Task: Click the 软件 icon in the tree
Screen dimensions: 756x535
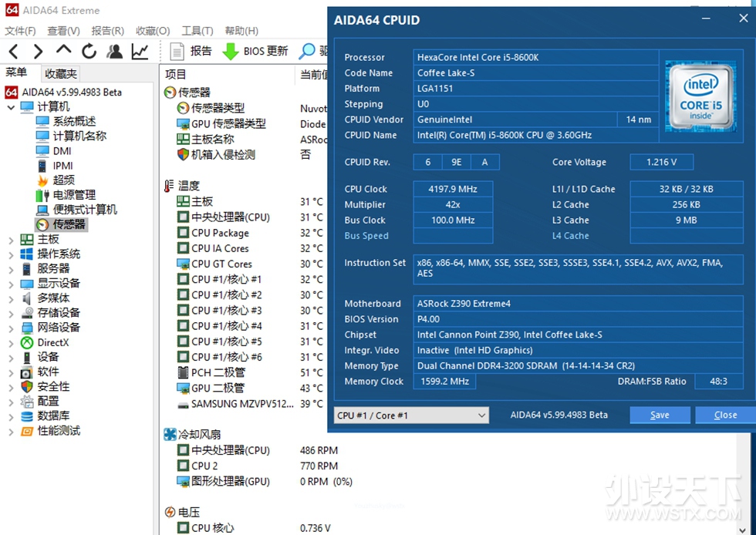Action: click(27, 372)
